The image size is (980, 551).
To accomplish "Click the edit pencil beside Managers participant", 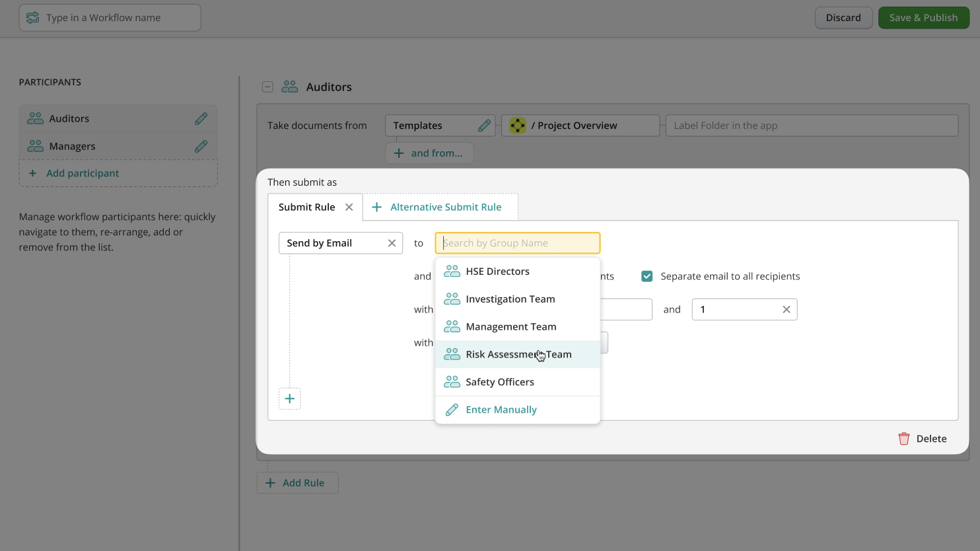I will (201, 147).
